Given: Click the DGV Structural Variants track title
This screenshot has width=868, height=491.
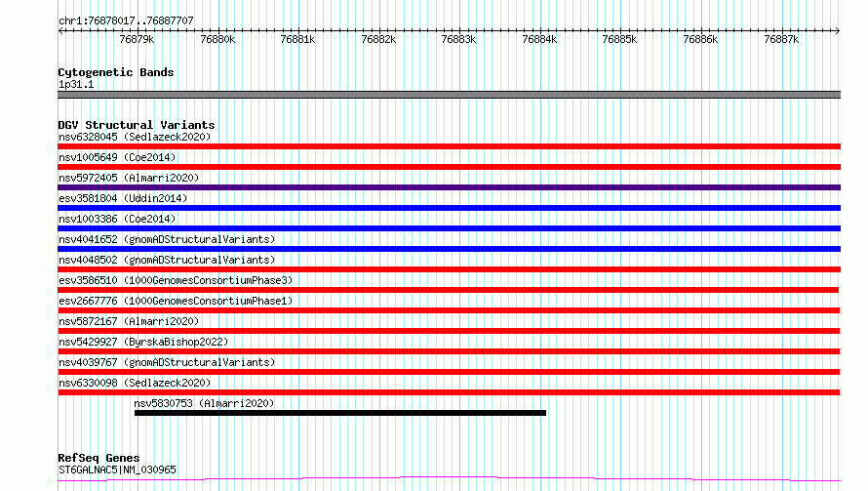Looking at the screenshot, I should click(137, 125).
